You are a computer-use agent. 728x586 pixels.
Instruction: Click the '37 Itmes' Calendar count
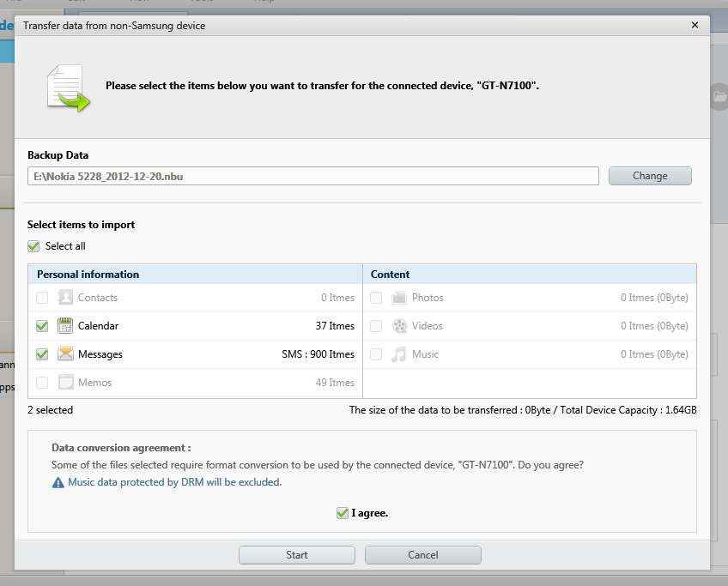(335, 326)
